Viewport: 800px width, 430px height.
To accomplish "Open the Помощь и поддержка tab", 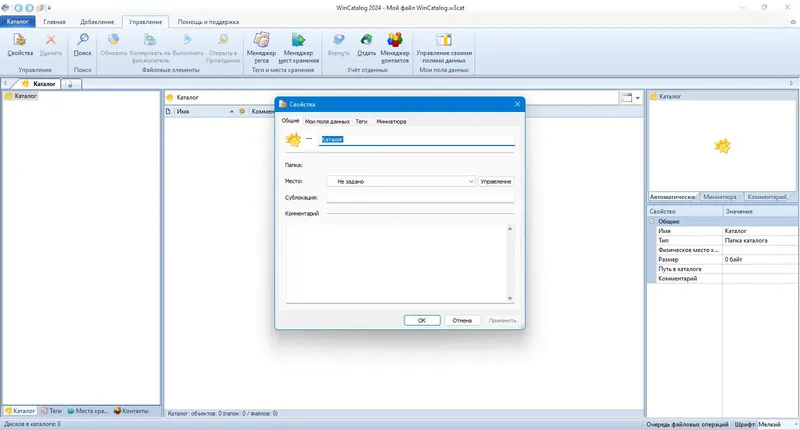I will (208, 22).
